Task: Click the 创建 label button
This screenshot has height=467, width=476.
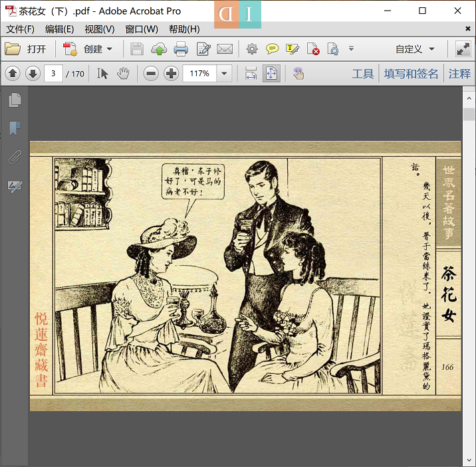Action: click(93, 48)
